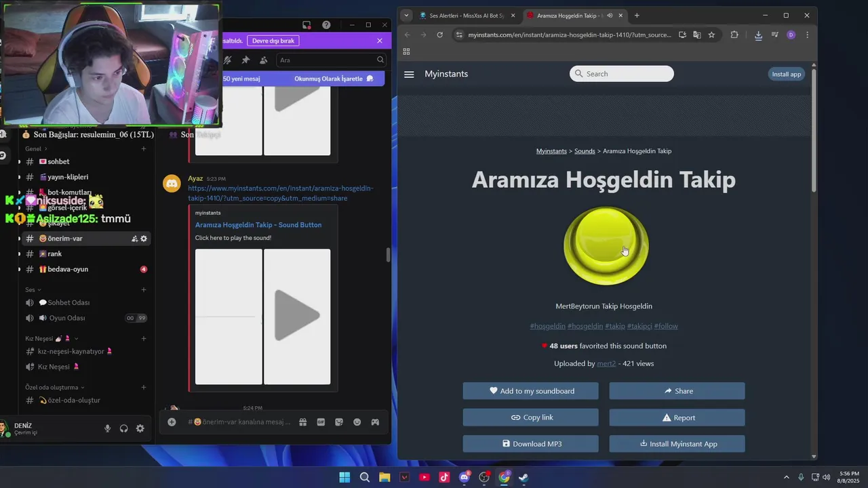The image size is (868, 488).
Task: Create invite for önerim-var channel
Action: coord(134,239)
